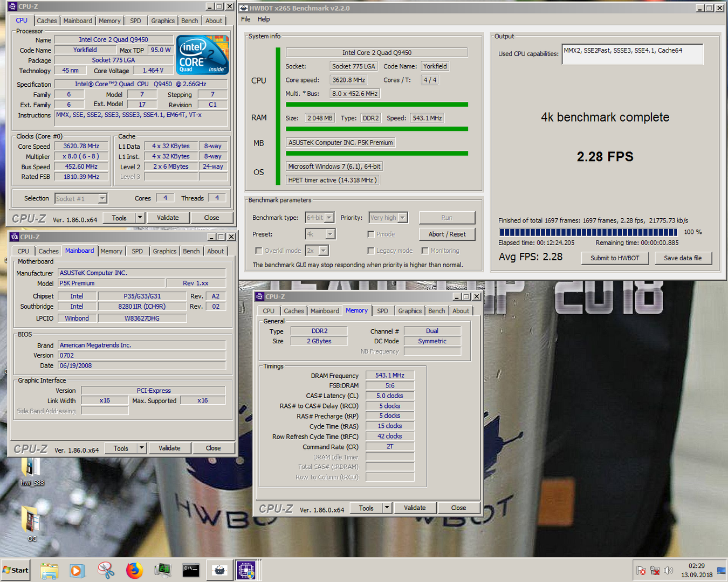Expand the Tools arrow in the Memory window
Screen dimensions: 728x582
click(387, 508)
